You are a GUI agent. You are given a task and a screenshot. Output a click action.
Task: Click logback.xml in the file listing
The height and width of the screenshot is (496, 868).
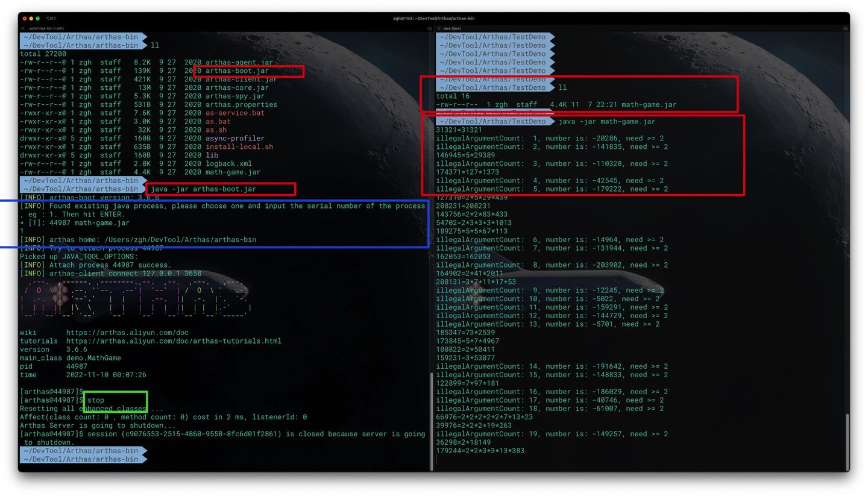tap(228, 164)
